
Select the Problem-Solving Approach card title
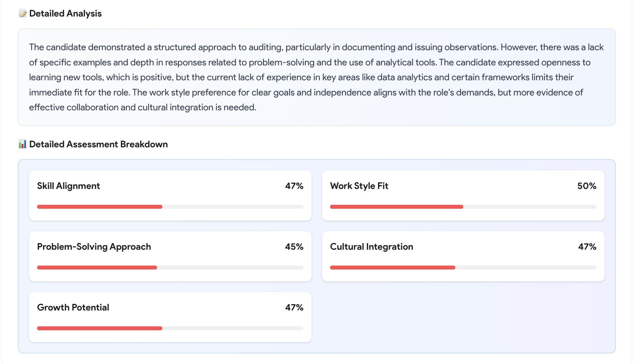click(x=94, y=247)
